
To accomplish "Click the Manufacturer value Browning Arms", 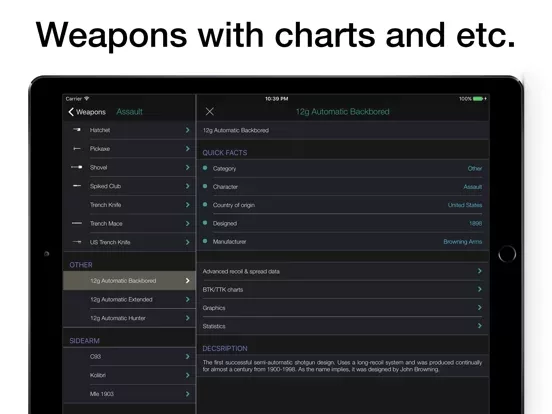I will point(463,242).
